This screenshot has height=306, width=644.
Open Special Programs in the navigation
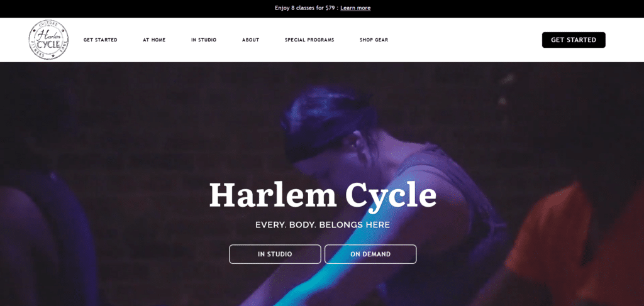(x=309, y=40)
